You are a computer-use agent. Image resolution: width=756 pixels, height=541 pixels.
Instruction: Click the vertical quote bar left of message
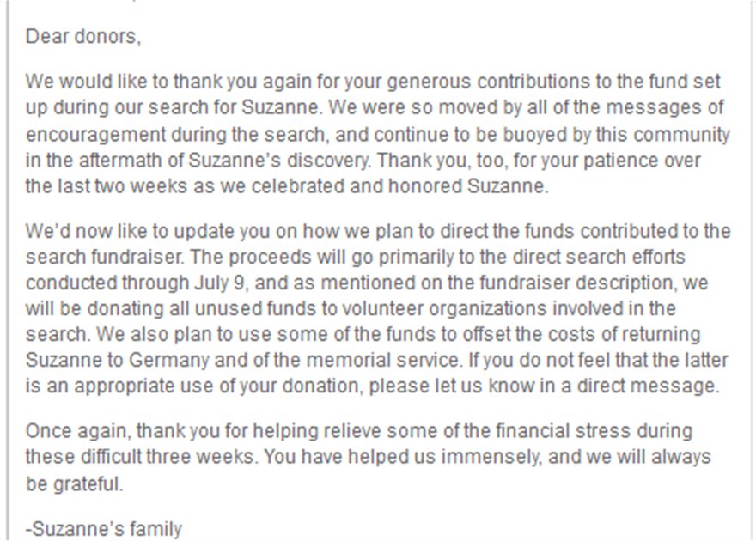[x=8, y=270]
